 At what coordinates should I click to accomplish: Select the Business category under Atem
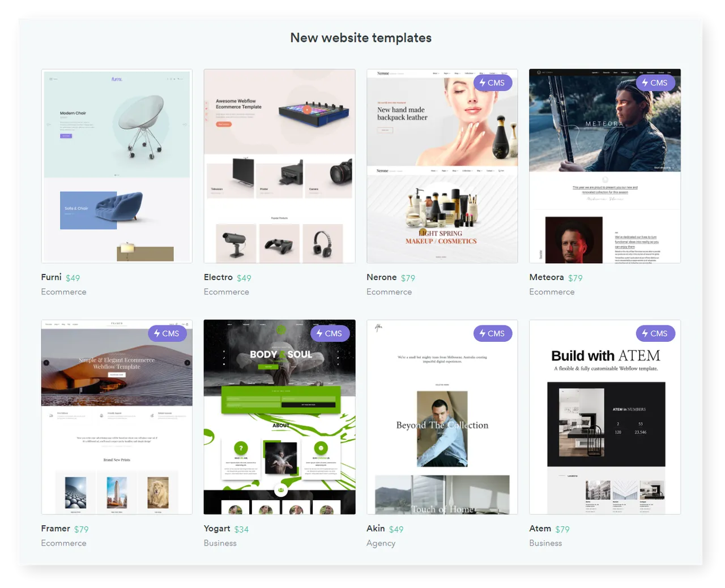pyautogui.click(x=545, y=543)
